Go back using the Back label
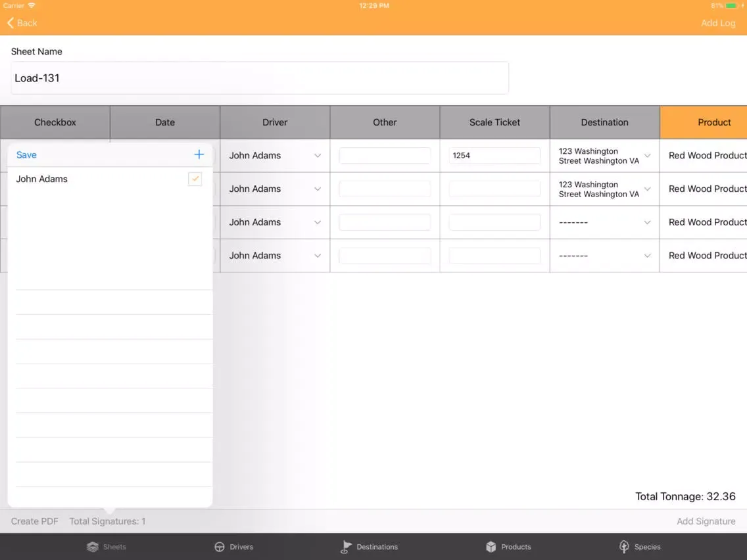 [x=27, y=23]
